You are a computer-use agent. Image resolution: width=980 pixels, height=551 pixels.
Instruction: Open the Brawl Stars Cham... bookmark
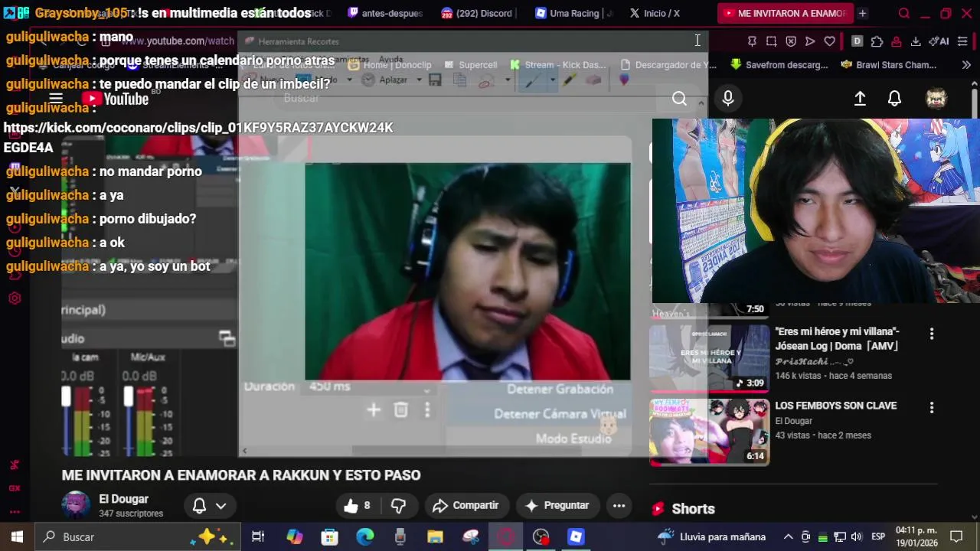point(887,65)
